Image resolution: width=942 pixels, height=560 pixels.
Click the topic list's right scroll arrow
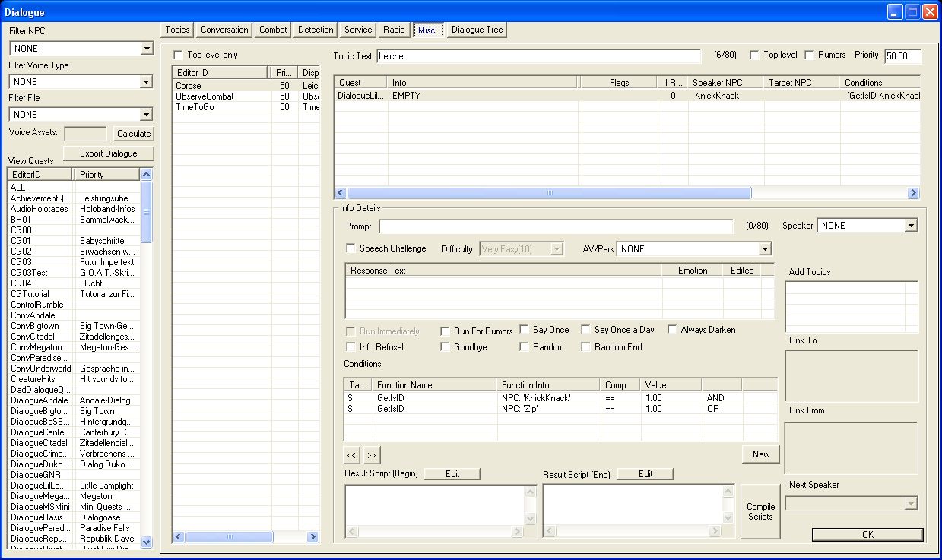pyautogui.click(x=312, y=537)
